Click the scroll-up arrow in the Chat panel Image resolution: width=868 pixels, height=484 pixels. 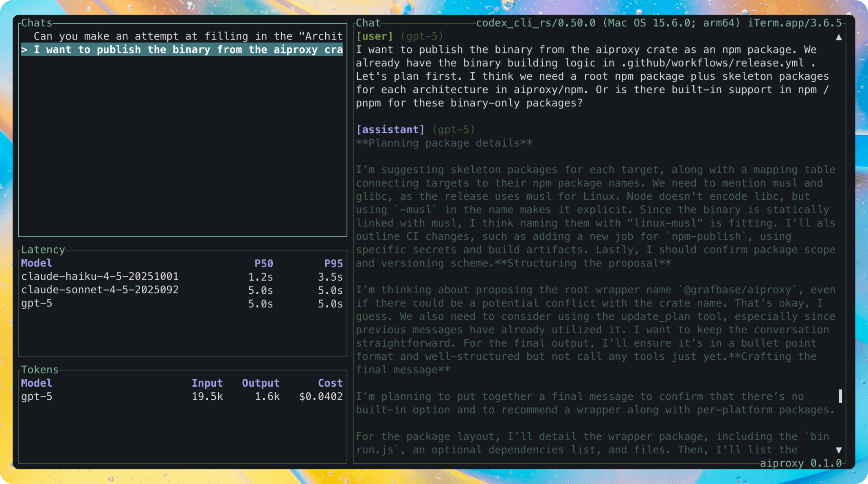838,36
